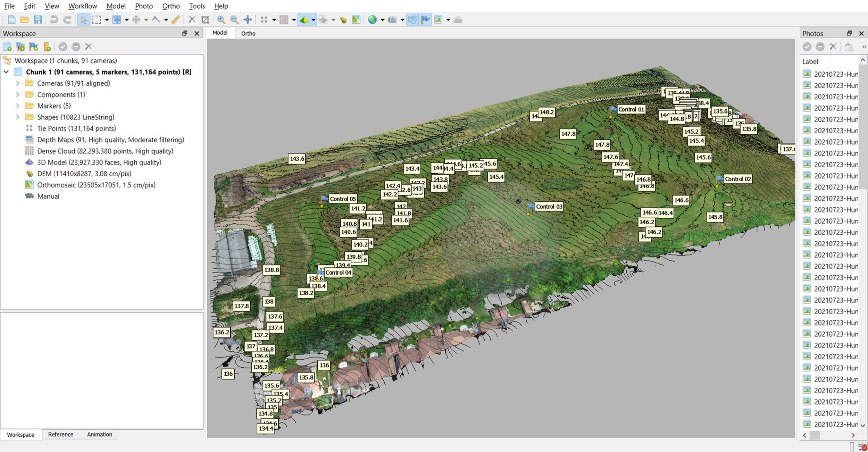Enable selected cameras in Photos panel
This screenshot has height=452, width=868.
tap(807, 47)
